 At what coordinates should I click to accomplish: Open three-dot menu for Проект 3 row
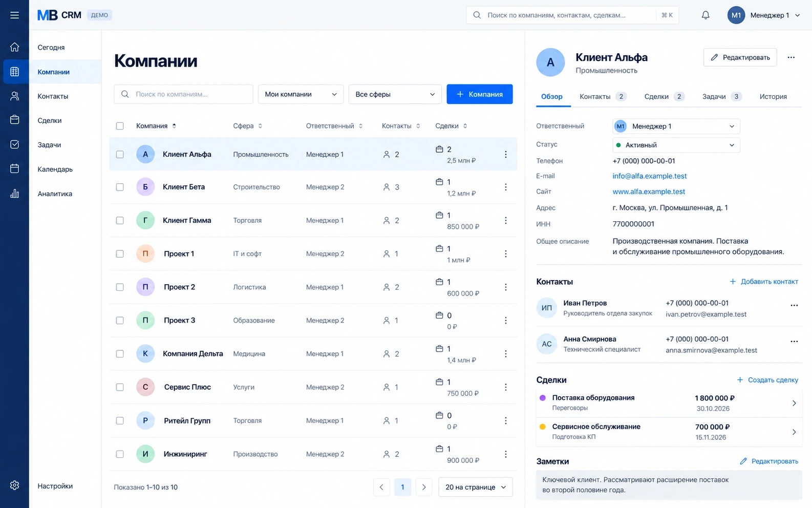click(x=506, y=321)
